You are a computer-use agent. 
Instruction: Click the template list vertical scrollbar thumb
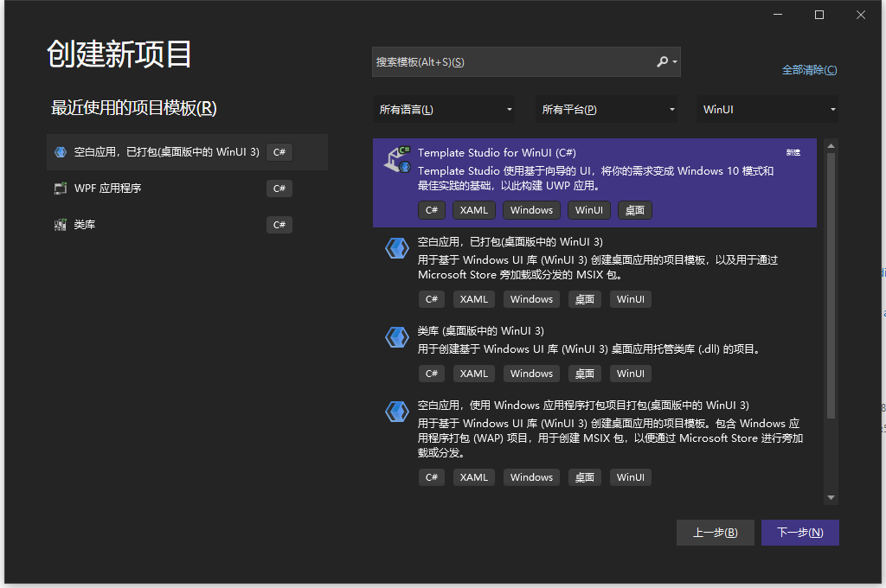pyautogui.click(x=831, y=285)
